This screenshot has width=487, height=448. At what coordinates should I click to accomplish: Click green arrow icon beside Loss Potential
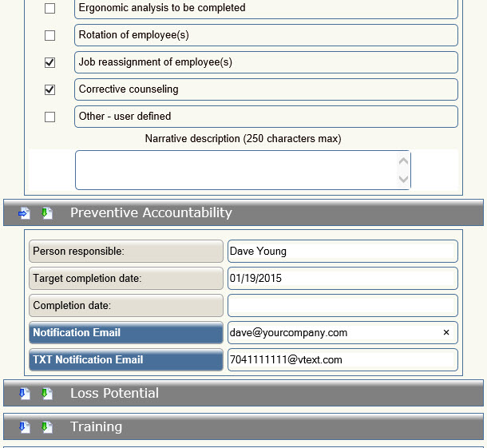(47, 394)
